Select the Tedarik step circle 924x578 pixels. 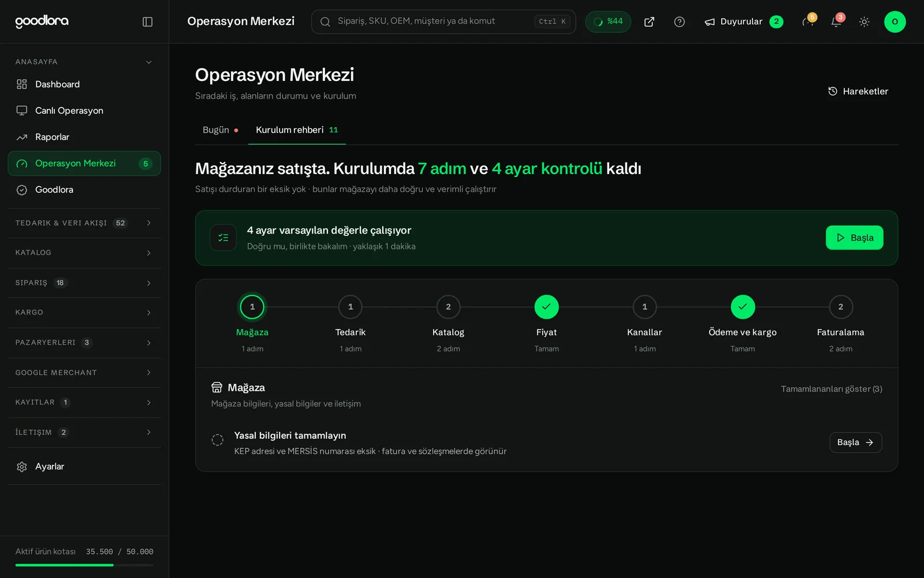pos(351,307)
